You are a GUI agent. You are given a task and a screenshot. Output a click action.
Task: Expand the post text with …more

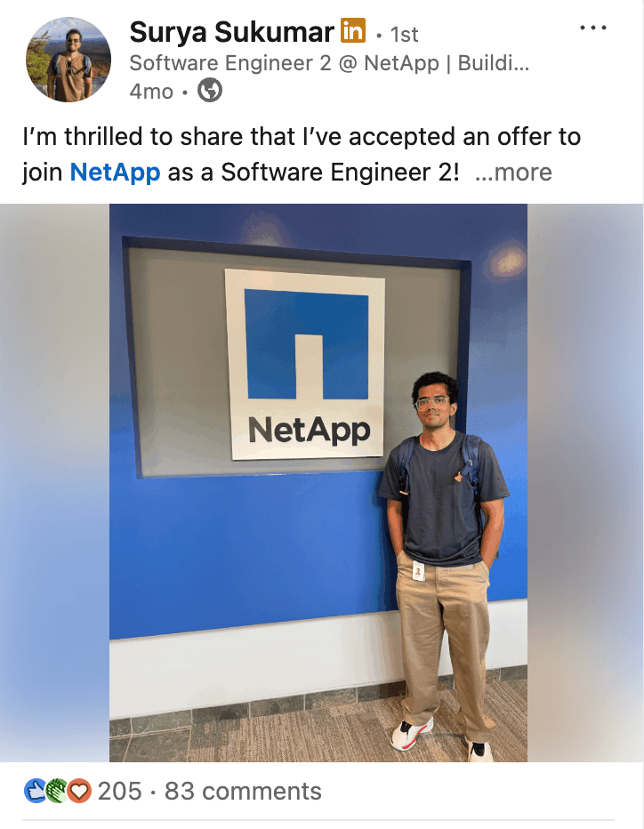[x=513, y=173]
